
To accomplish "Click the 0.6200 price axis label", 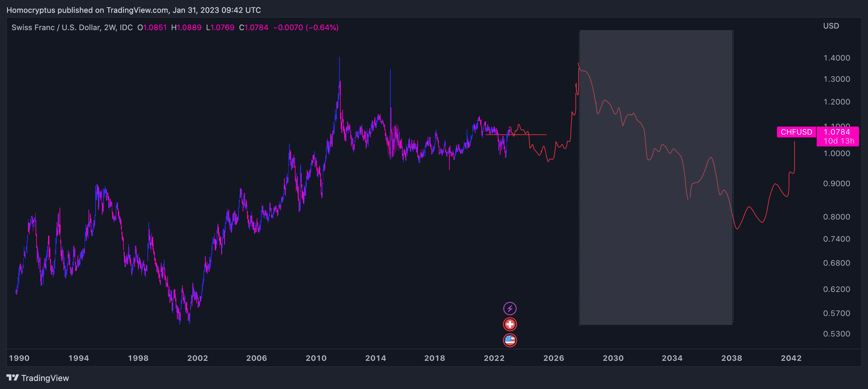I will click(837, 289).
